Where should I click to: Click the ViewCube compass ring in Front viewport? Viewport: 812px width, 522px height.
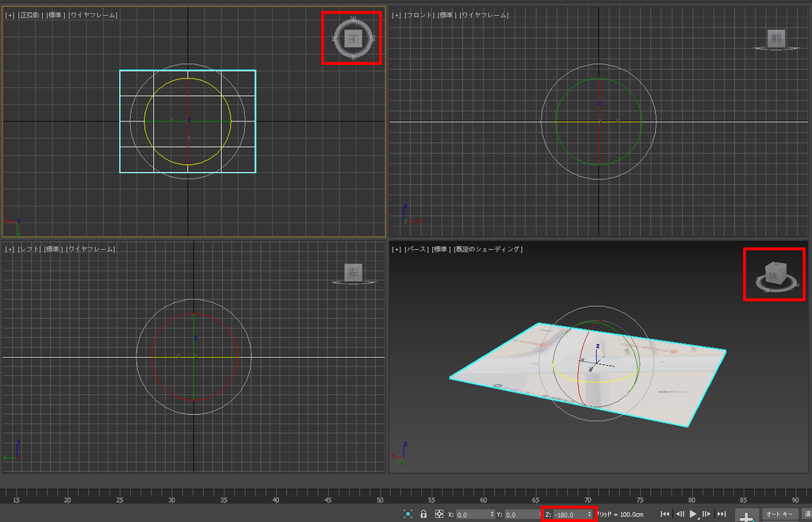(x=776, y=48)
